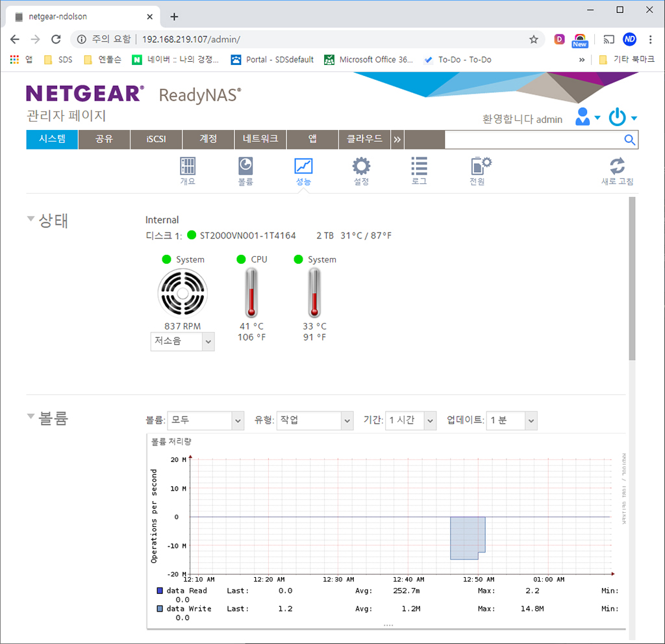
Task: Click the data Read legend swatch
Action: [x=160, y=591]
